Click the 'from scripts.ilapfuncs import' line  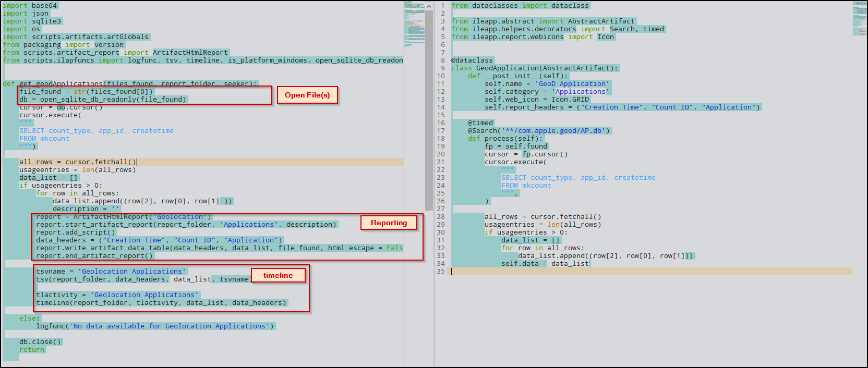[203, 60]
